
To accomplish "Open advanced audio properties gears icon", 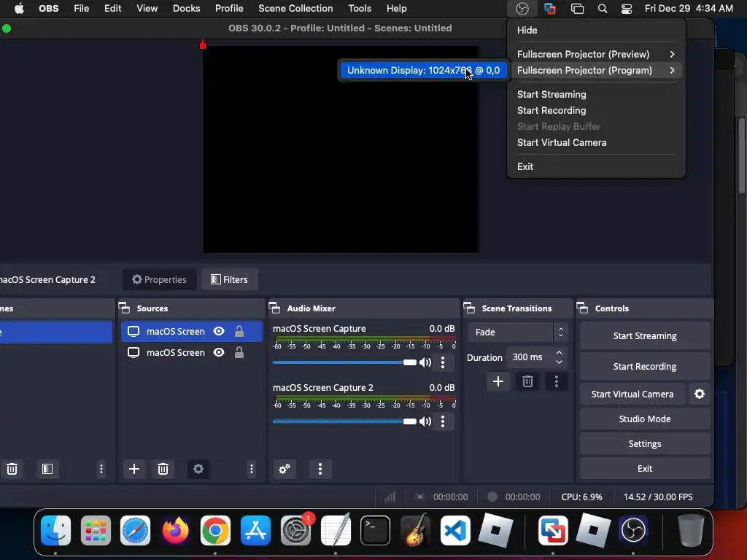I will pyautogui.click(x=285, y=469).
